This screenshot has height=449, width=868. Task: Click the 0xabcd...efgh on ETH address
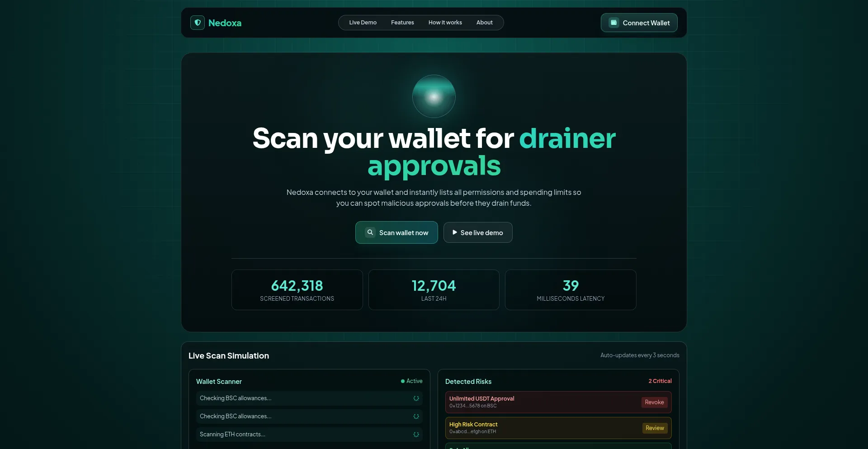pyautogui.click(x=472, y=432)
